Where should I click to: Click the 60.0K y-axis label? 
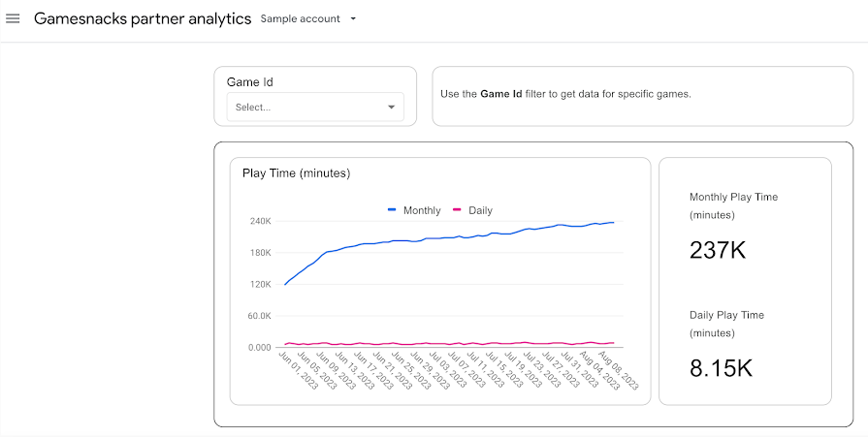tap(259, 316)
